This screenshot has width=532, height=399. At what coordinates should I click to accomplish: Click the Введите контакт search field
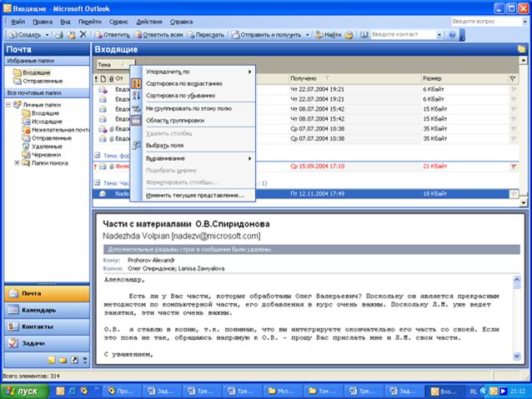(x=403, y=34)
